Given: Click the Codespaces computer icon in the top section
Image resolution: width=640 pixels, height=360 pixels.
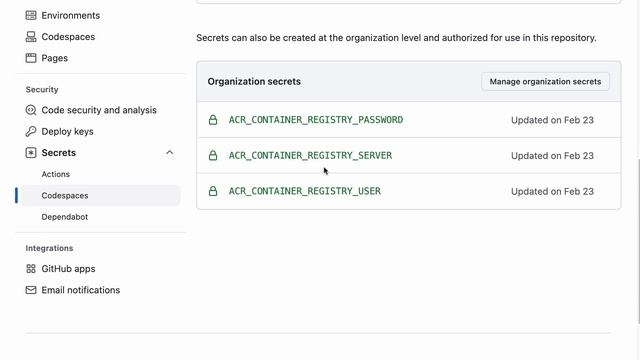Looking at the screenshot, I should pyautogui.click(x=31, y=37).
